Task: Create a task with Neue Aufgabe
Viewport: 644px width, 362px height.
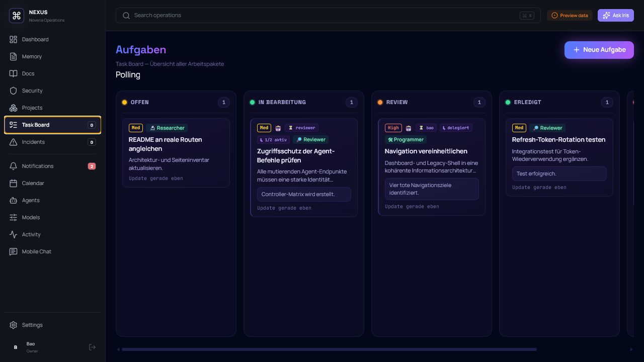Action: point(599,50)
